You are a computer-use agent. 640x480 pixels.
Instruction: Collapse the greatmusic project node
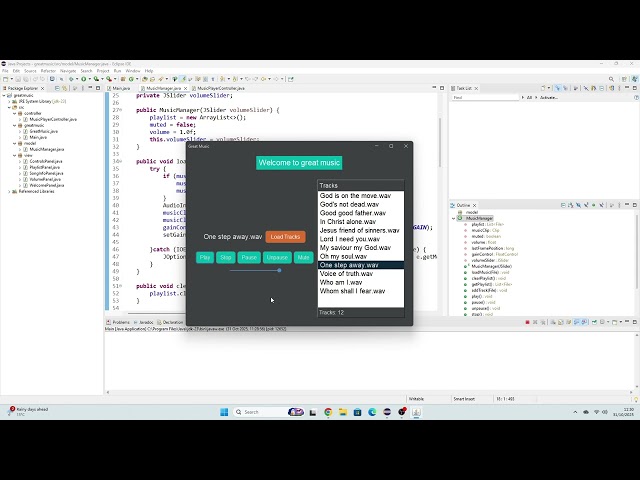pos(4,96)
